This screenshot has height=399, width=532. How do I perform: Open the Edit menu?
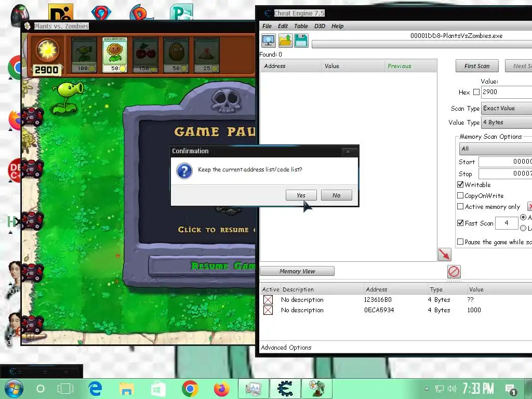click(283, 26)
